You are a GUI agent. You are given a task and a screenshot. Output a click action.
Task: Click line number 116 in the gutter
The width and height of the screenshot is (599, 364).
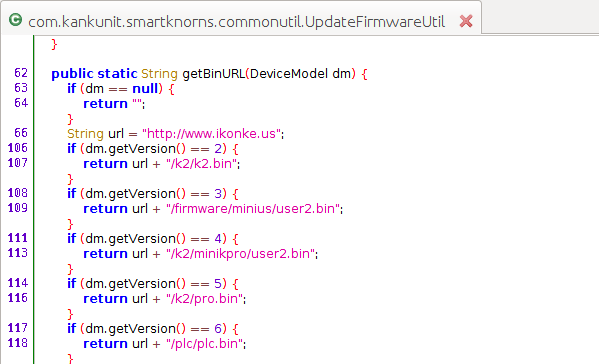(x=18, y=298)
